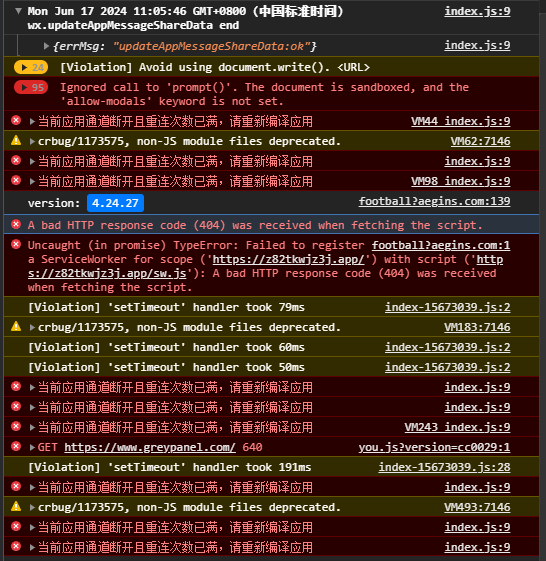The height and width of the screenshot is (561, 546).
Task: Open the VM183:7146 source link
Action: coord(477,327)
